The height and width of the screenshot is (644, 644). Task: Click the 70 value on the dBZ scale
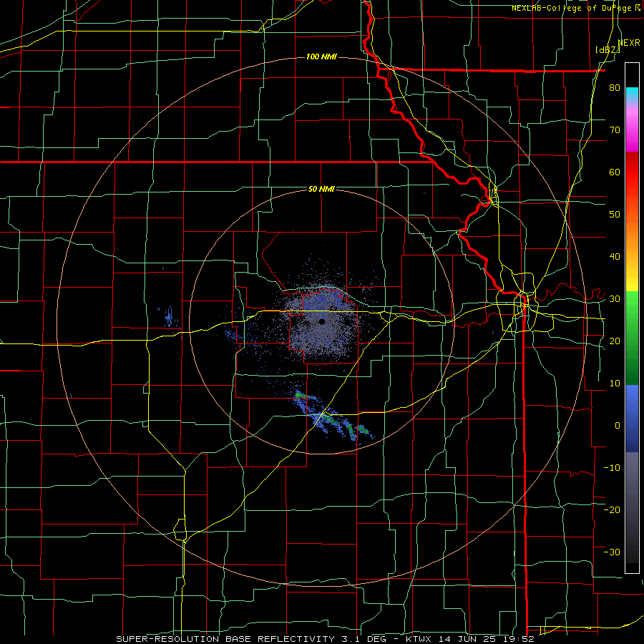pos(615,130)
